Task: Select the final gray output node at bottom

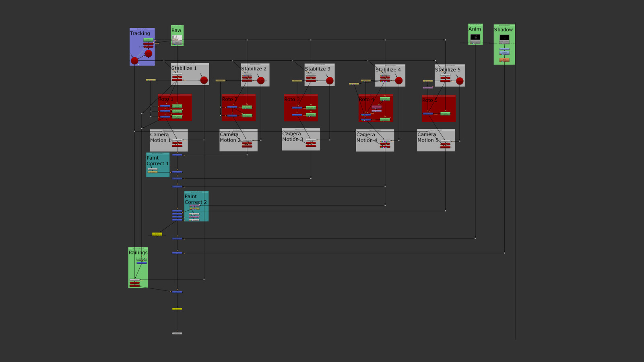Action: click(x=177, y=333)
